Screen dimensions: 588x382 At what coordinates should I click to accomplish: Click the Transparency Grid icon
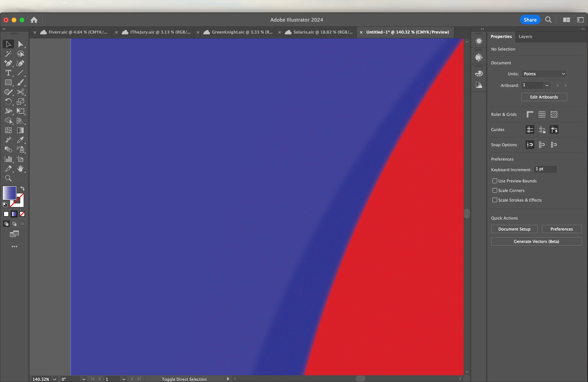(x=554, y=114)
